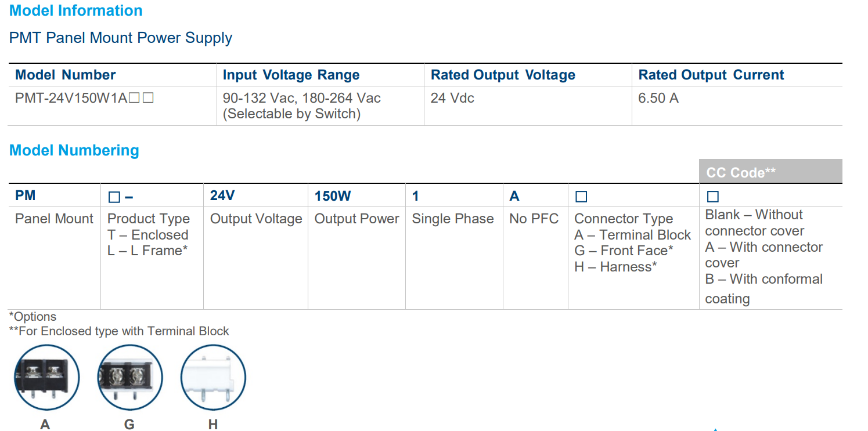Click the placeholder square above Connector Type
Viewport: 868px width, 431px height.
[x=581, y=197]
